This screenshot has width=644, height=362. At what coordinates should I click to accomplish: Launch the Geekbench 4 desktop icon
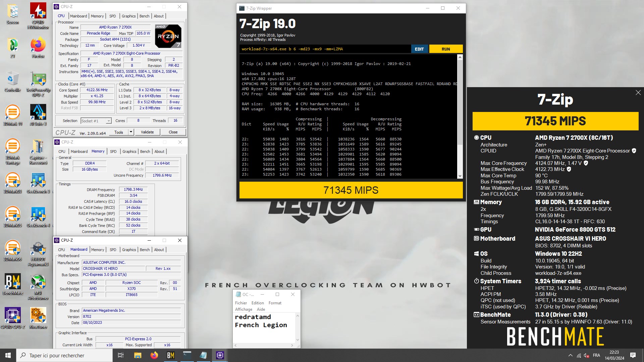point(38,217)
